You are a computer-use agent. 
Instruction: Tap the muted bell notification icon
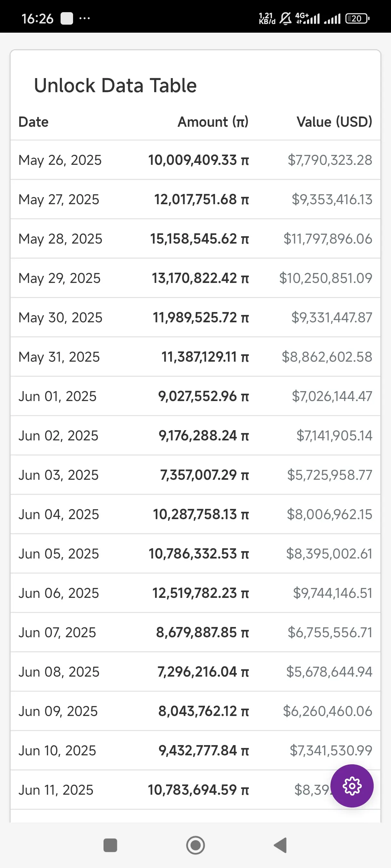286,19
